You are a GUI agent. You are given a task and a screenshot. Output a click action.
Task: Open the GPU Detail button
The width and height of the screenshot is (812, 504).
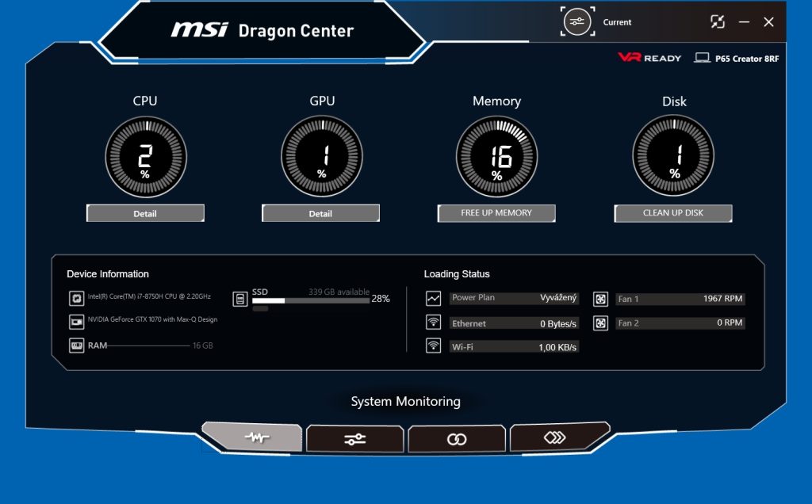[320, 213]
